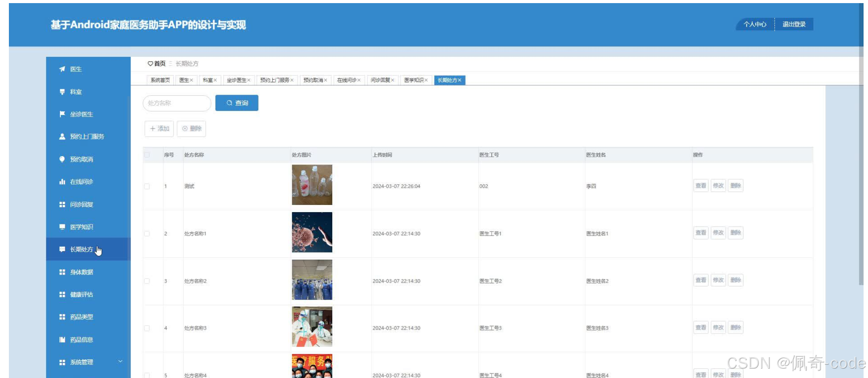868x378 pixels.
Task: Close the 医学知识 tab with its X
Action: [x=426, y=80]
